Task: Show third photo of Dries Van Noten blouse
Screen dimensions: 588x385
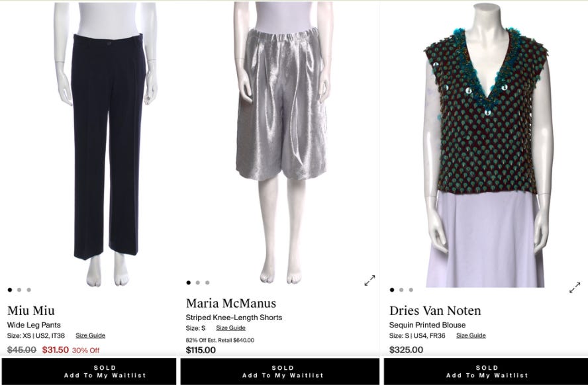Action: [x=411, y=290]
